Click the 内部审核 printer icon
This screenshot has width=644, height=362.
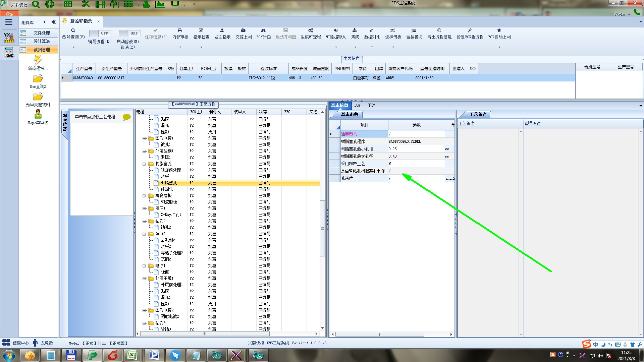pyautogui.click(x=180, y=31)
